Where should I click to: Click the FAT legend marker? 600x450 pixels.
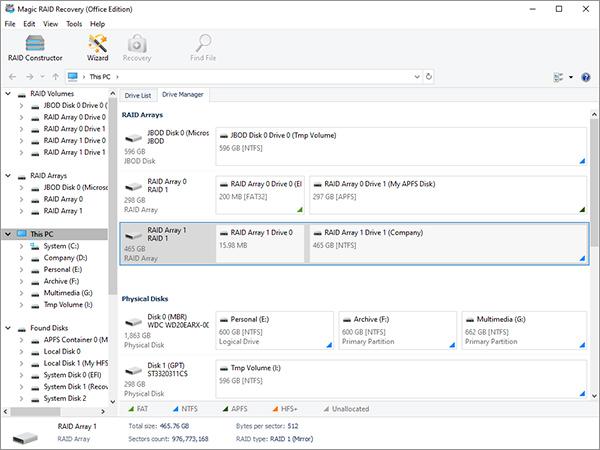131,409
